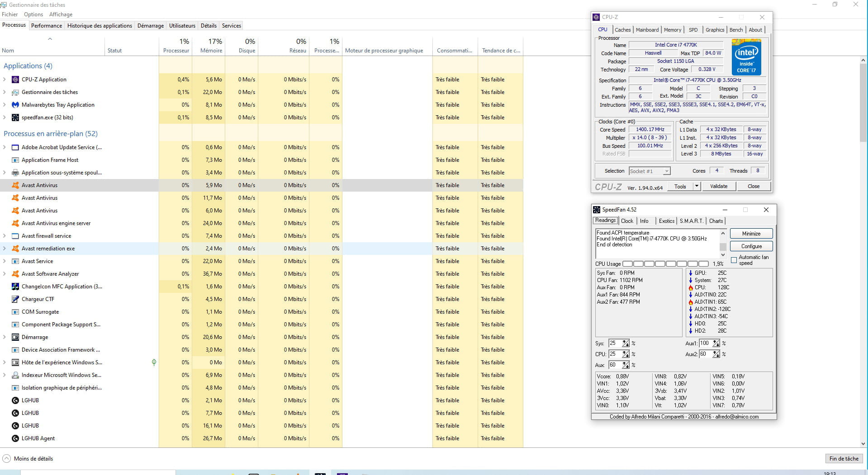Select the Hôte de l'expérience Windows row

pos(261,362)
